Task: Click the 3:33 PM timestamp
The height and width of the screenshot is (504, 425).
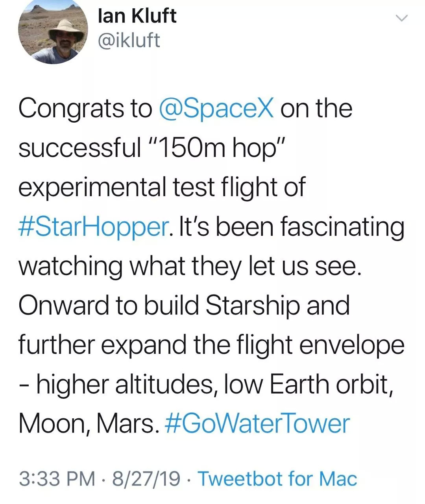Action: [57, 479]
